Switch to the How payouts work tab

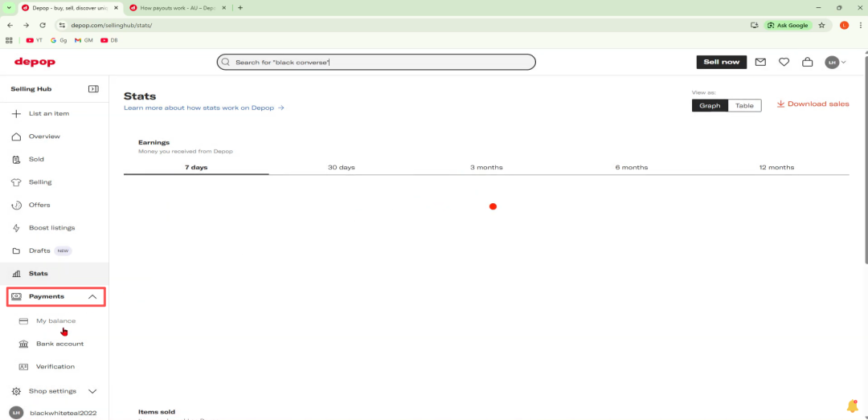pos(177,8)
